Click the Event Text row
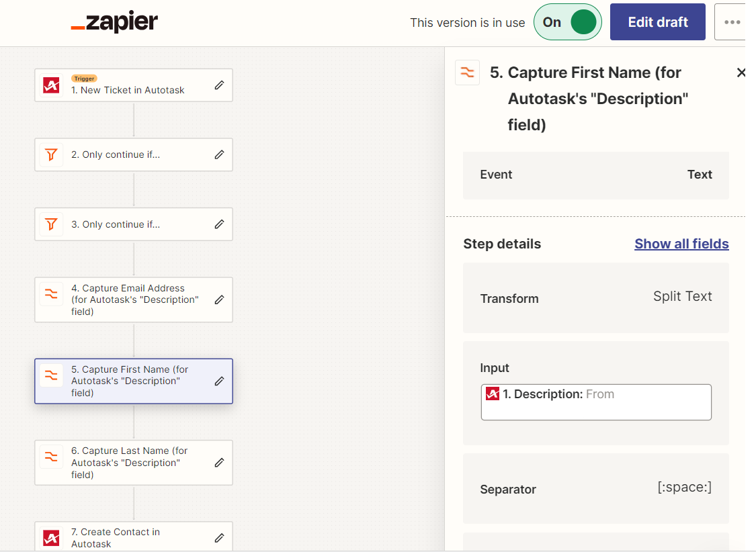This screenshot has width=756, height=552. point(596,175)
